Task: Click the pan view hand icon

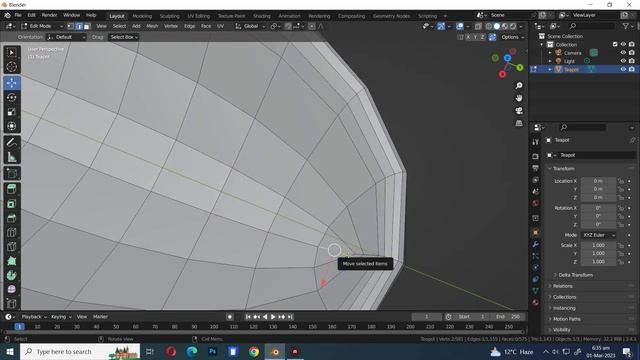Action: click(x=519, y=98)
